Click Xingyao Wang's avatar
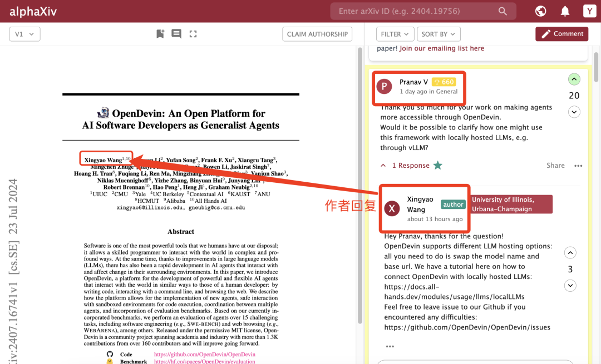Image resolution: width=601 pixels, height=364 pixels. tap(392, 208)
